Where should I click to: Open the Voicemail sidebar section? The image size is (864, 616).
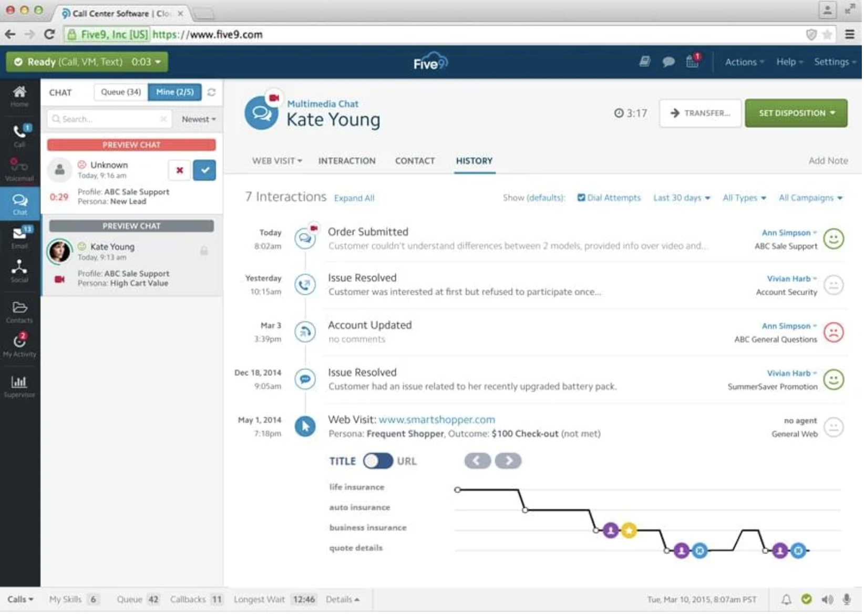click(x=19, y=170)
